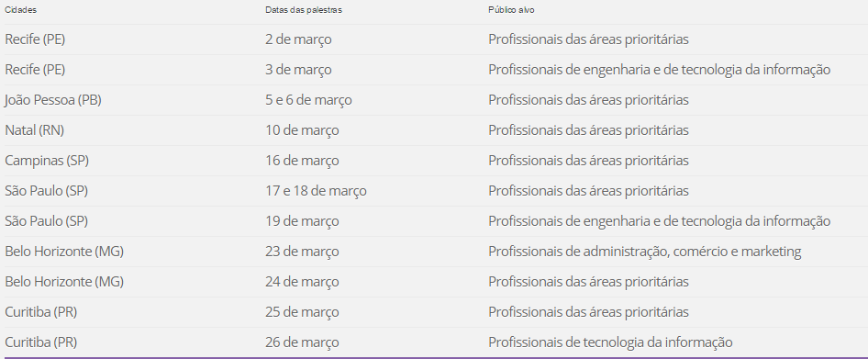The height and width of the screenshot is (359, 868).
Task: Click the 24 de março date
Action: (x=302, y=282)
